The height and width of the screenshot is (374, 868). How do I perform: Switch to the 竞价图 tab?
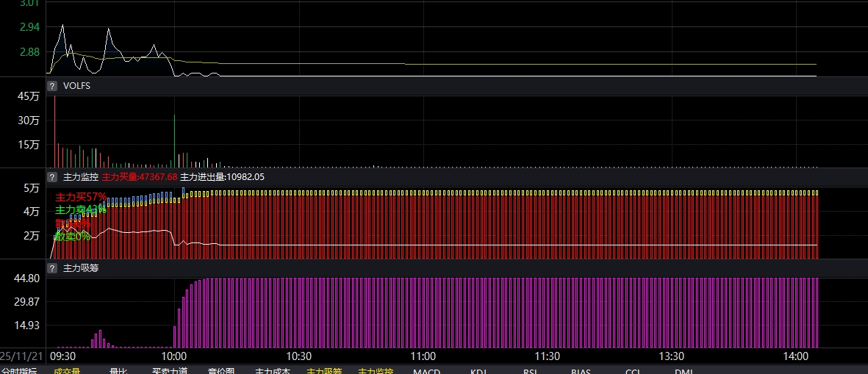point(221,371)
